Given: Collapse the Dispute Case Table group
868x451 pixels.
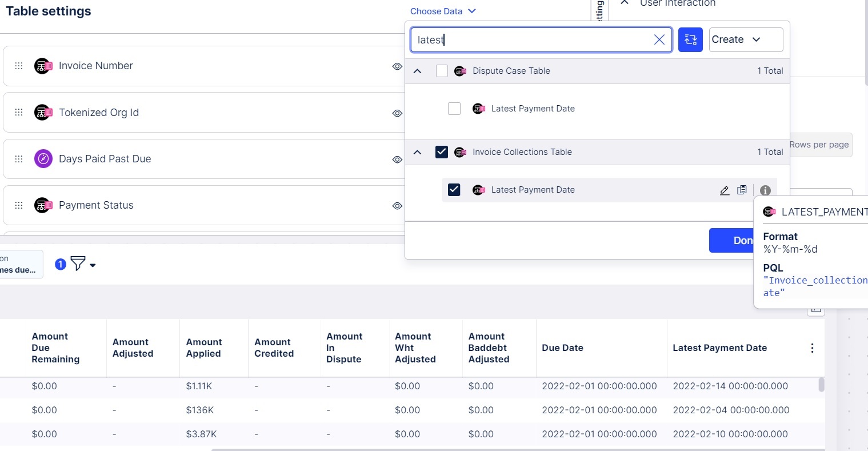Looking at the screenshot, I should (417, 71).
